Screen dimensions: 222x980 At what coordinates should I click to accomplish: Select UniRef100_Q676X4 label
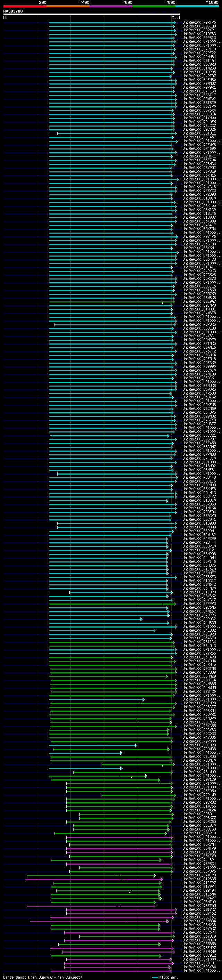pos(199,110)
